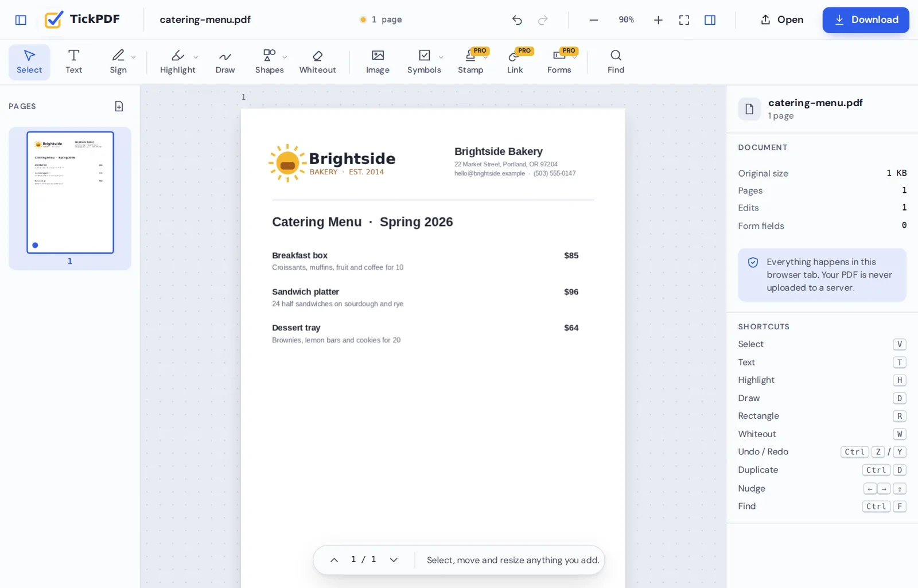Add a new page in Pages panel
The width and height of the screenshot is (918, 588).
click(x=119, y=106)
